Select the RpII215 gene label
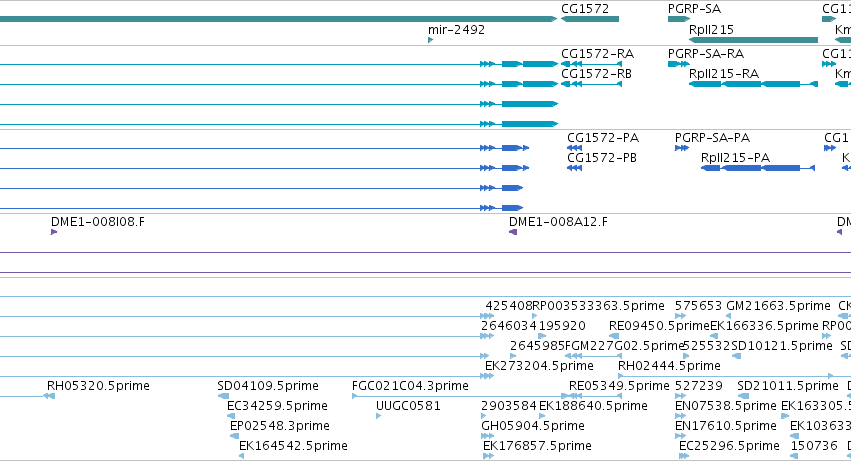 pos(711,30)
